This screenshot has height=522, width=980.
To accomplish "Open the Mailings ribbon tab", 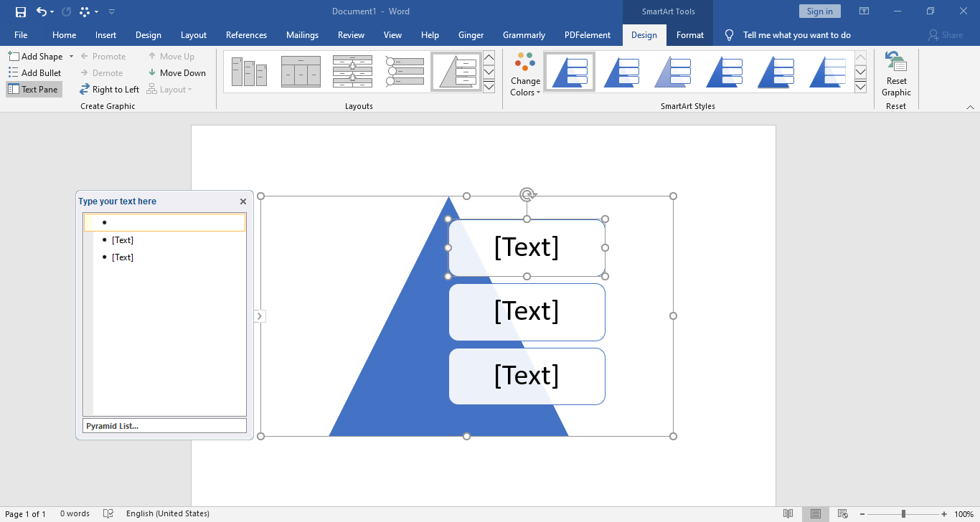I will tap(302, 34).
